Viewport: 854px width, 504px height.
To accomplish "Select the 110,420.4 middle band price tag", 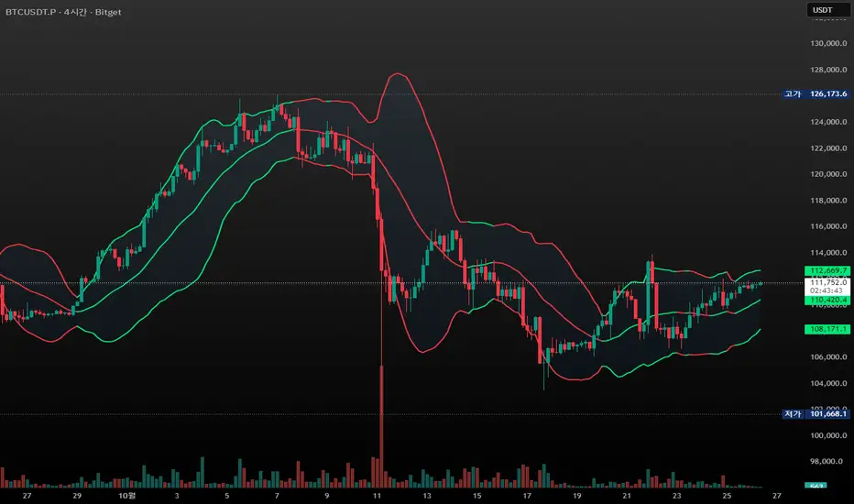I will (x=827, y=301).
